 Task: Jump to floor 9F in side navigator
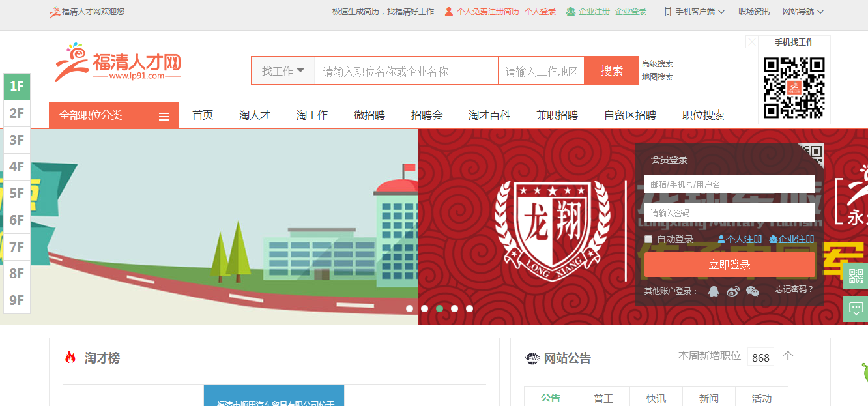pyautogui.click(x=17, y=300)
